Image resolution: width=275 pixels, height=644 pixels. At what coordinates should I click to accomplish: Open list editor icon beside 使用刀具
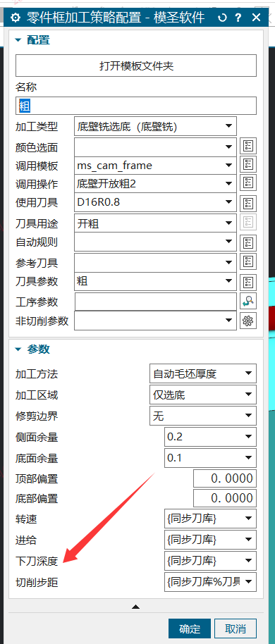pos(248,203)
